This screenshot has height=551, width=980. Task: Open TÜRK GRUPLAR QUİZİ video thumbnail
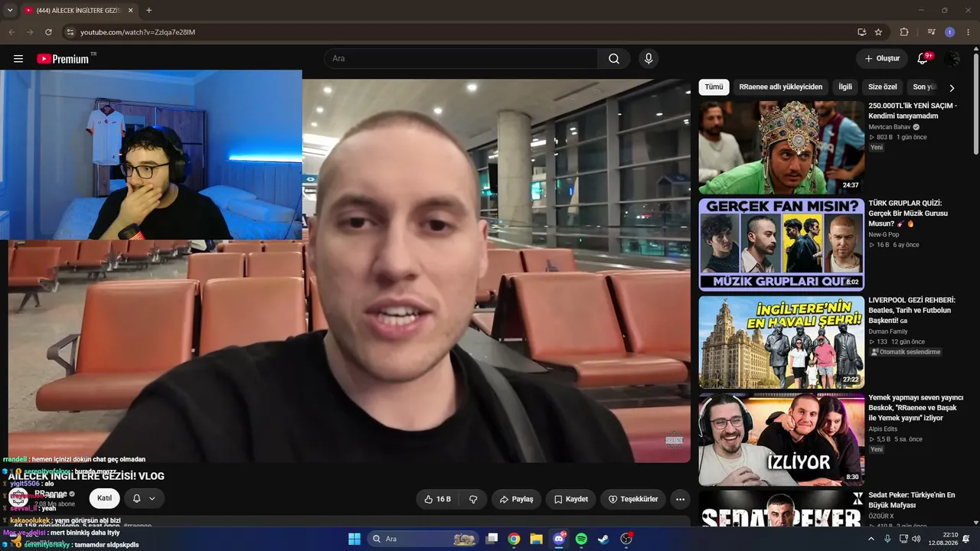click(781, 245)
